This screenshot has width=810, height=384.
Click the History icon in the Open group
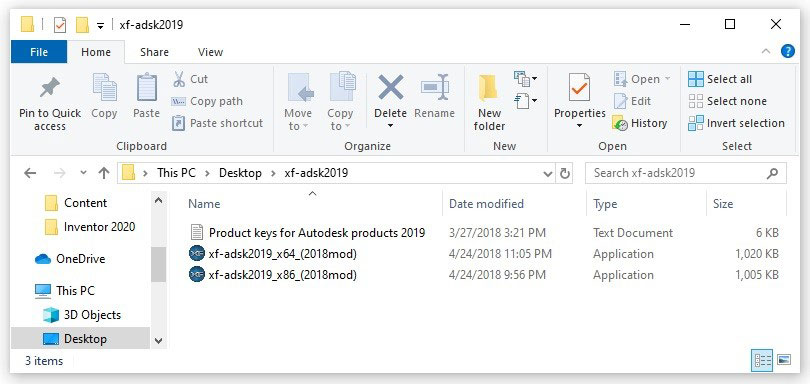click(620, 123)
